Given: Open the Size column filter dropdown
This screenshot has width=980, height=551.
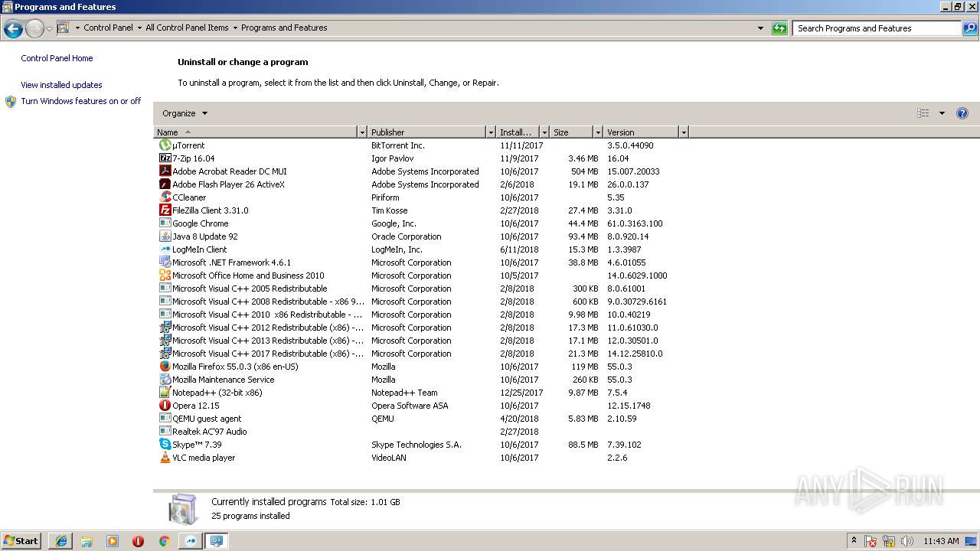Looking at the screenshot, I should tap(598, 132).
